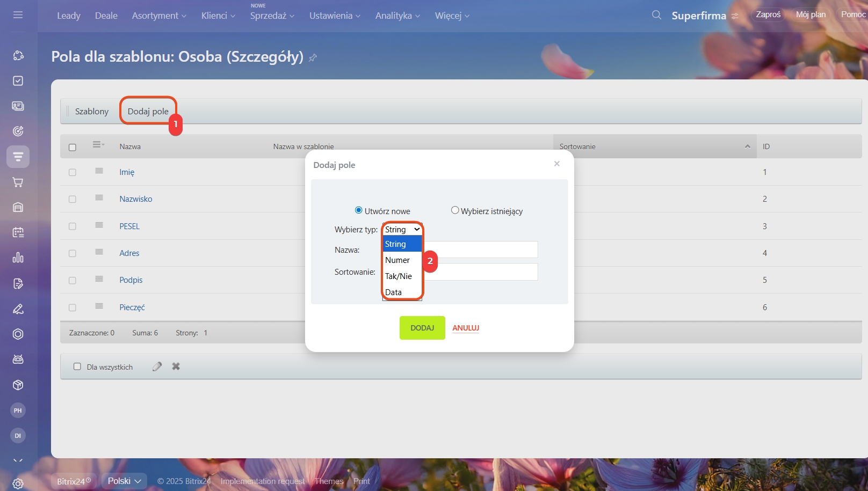Choose String in the type list
This screenshot has height=491, width=868.
pos(402,244)
